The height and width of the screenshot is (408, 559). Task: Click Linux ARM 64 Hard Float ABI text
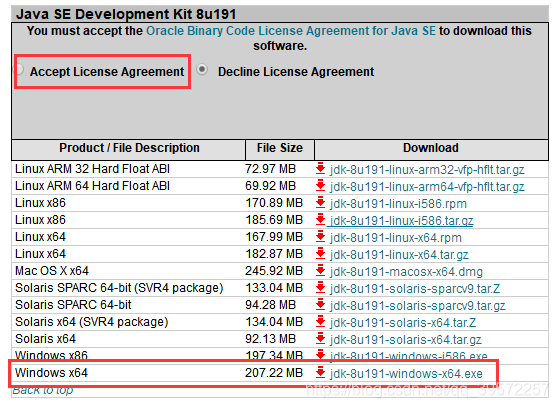[x=92, y=186]
